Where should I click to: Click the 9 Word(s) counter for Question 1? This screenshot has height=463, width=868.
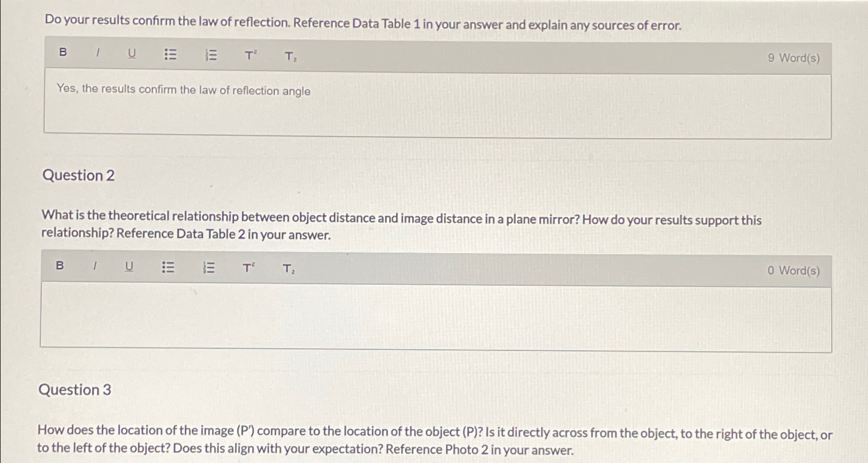pyautogui.click(x=794, y=57)
